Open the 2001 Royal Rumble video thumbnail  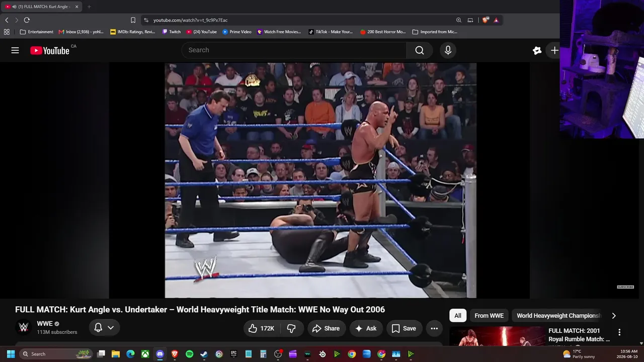497,336
